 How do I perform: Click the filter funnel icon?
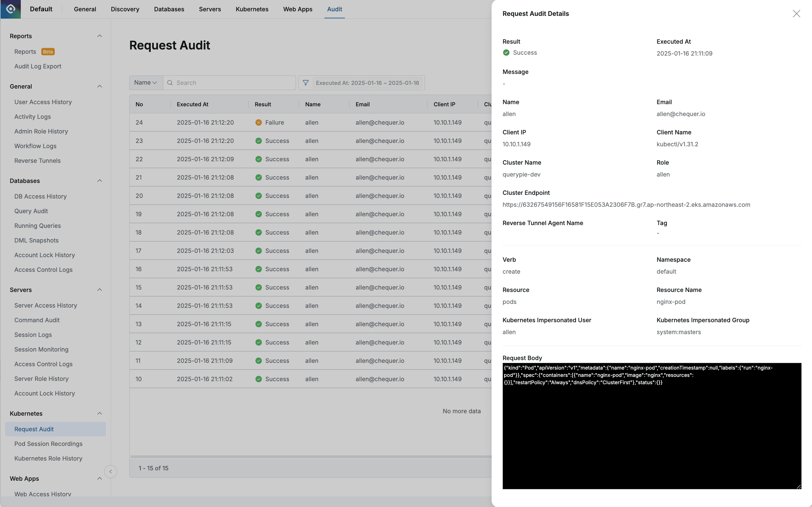305,83
